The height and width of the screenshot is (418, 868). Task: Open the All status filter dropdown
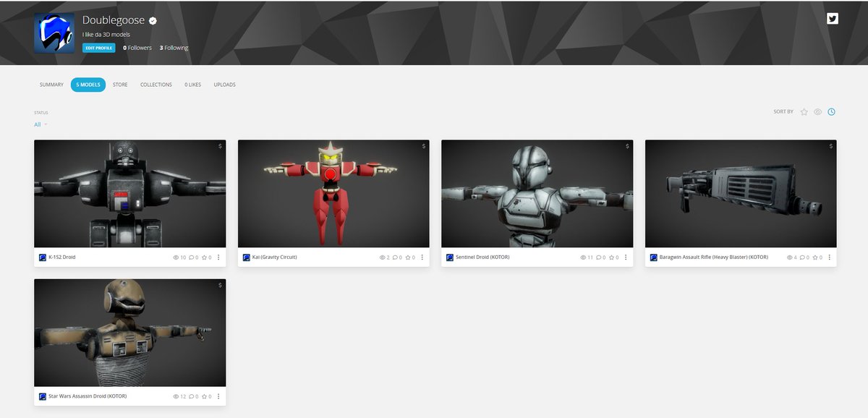point(38,124)
